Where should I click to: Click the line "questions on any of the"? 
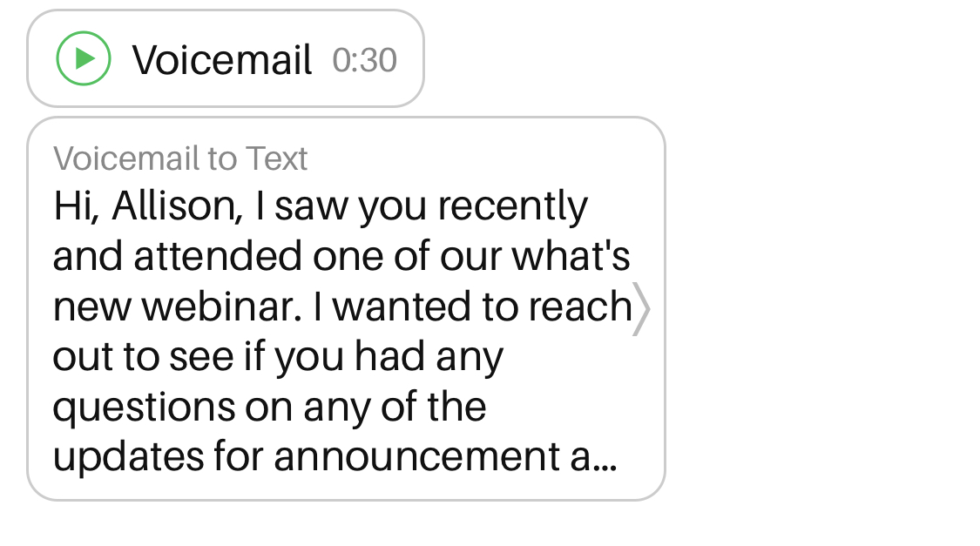click(269, 407)
